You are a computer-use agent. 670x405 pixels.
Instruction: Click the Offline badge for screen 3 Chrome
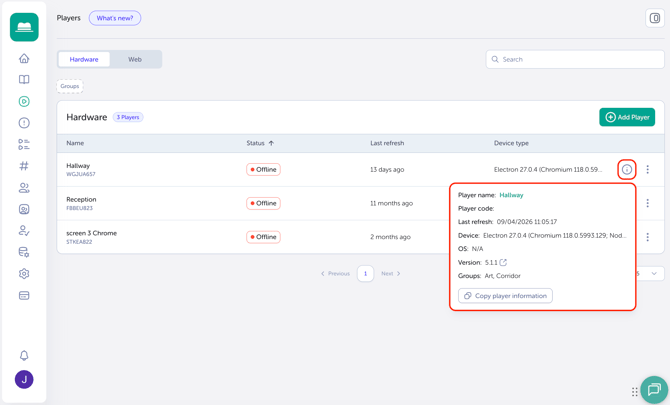pos(263,237)
